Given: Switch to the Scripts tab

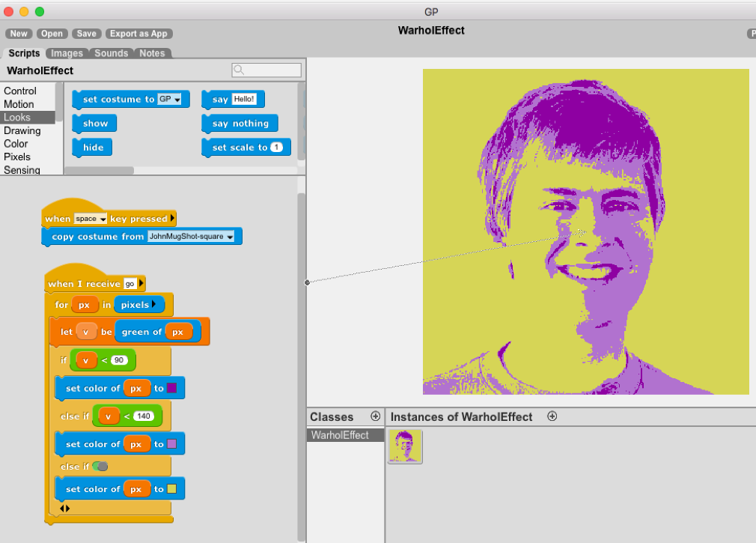Looking at the screenshot, I should pyautogui.click(x=24, y=53).
